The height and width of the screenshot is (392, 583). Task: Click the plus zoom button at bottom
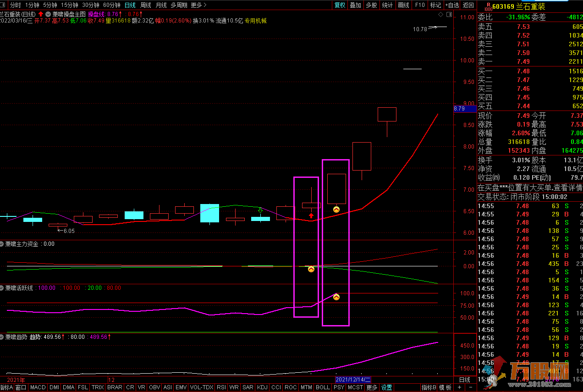(x=459, y=387)
